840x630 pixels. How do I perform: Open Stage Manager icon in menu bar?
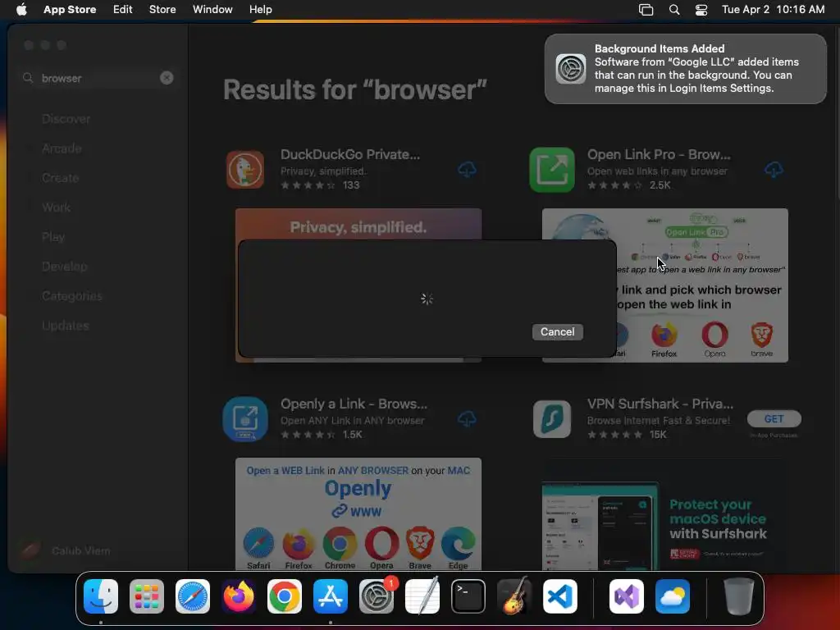tap(646, 10)
